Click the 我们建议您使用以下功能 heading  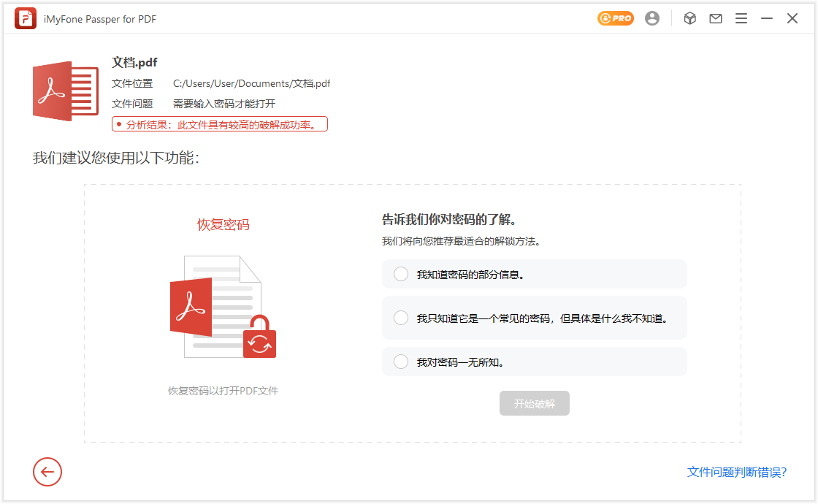(116, 158)
